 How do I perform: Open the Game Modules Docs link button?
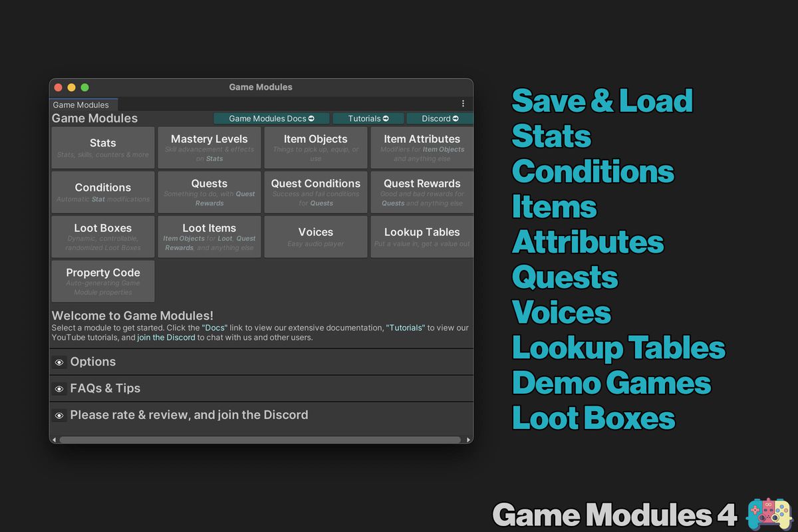pyautogui.click(x=272, y=118)
